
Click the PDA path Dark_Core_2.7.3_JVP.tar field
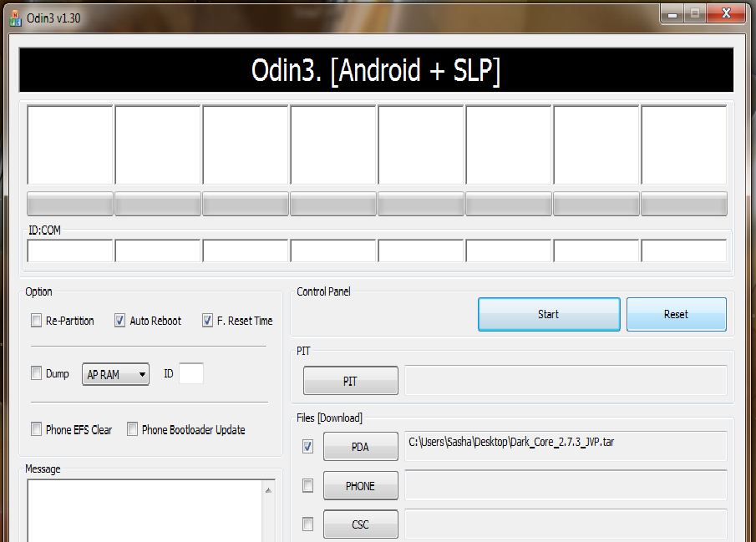pyautogui.click(x=566, y=446)
